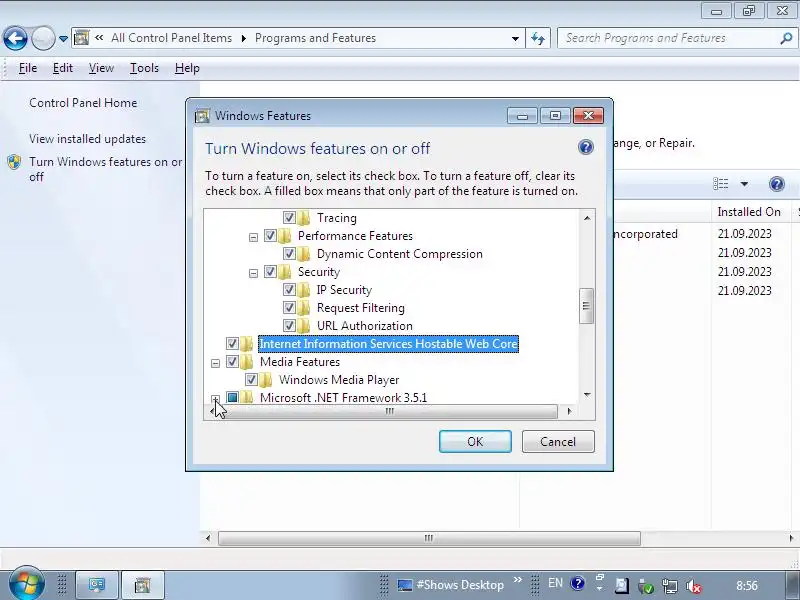Click the first taskbar application button
The image size is (800, 600).
(97, 585)
